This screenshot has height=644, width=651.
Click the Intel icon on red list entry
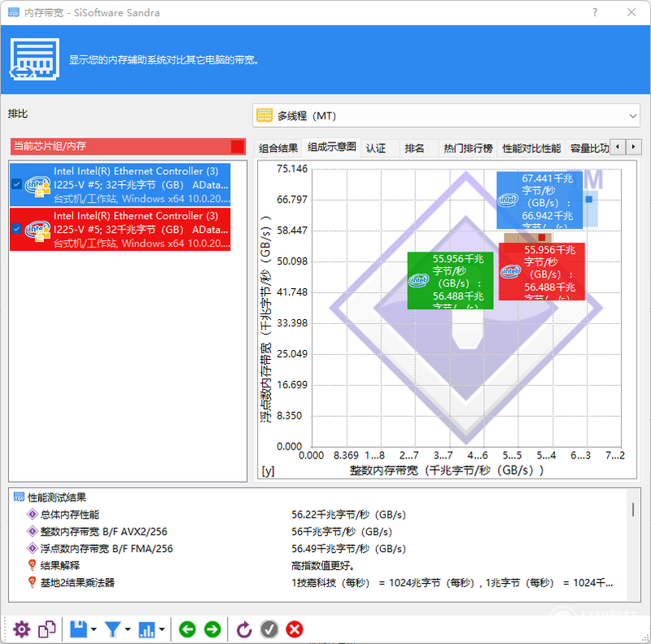[37, 230]
